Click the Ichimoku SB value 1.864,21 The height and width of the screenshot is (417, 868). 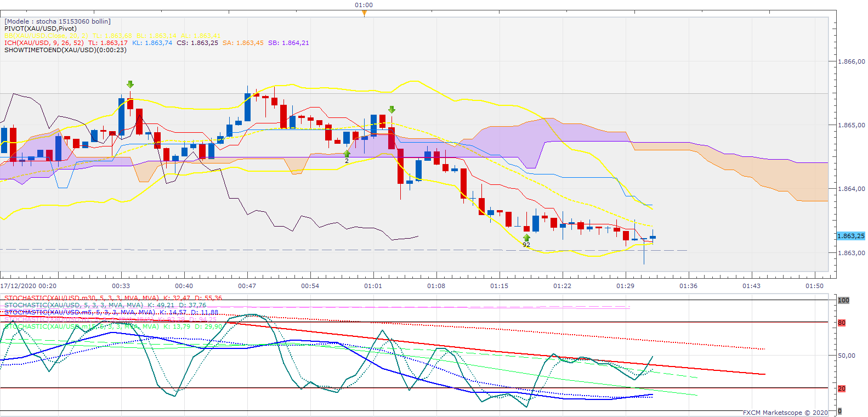pyautogui.click(x=288, y=43)
